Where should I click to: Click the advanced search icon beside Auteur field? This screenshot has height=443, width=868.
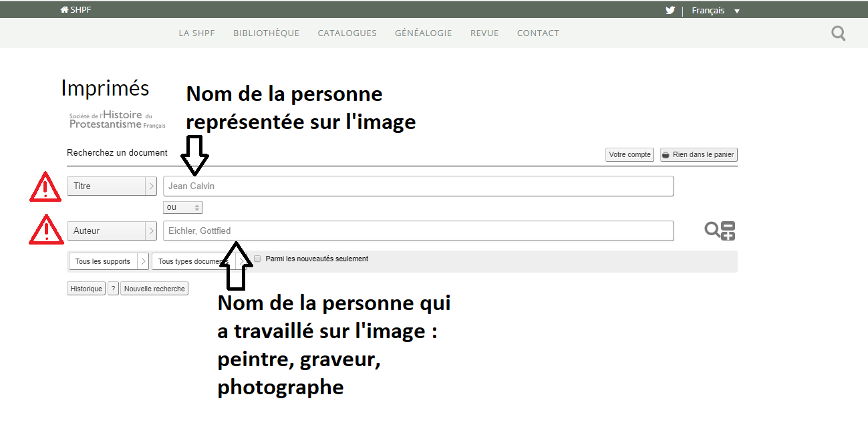720,231
